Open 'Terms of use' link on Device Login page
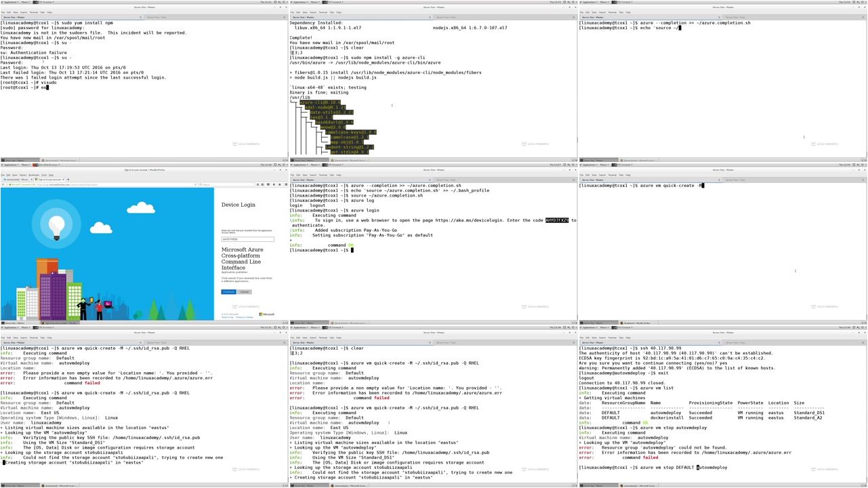The height and width of the screenshot is (488, 868). 227,317
